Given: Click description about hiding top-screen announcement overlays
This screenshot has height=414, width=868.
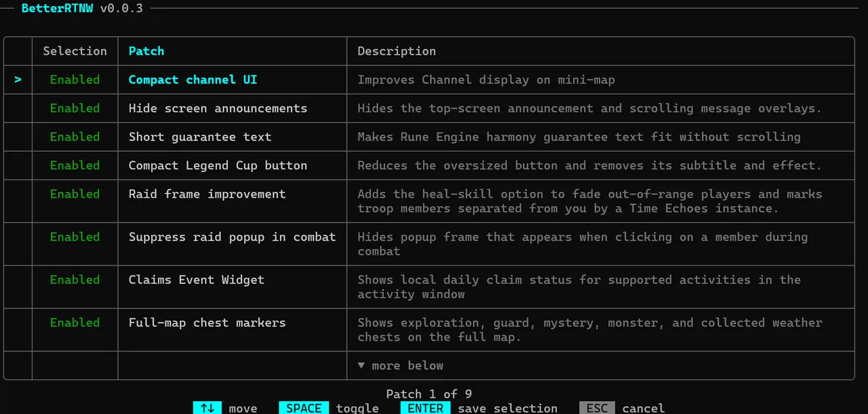Looking at the screenshot, I should coord(589,108).
